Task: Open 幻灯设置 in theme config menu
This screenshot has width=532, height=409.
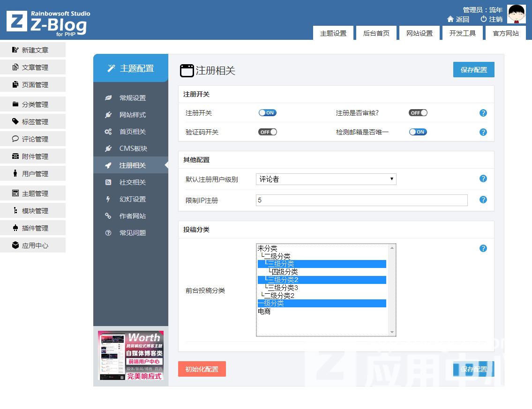Action: click(x=132, y=199)
